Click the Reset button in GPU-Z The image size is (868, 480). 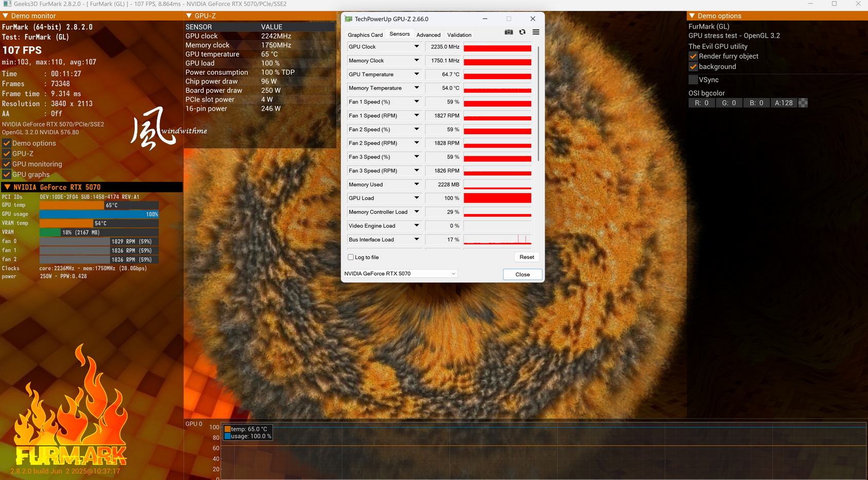click(527, 257)
